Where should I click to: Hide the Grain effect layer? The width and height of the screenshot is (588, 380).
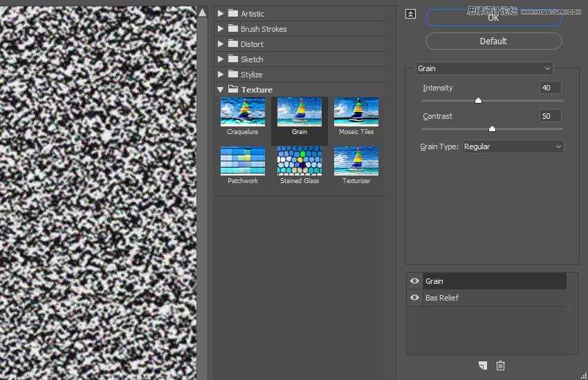[x=414, y=281]
